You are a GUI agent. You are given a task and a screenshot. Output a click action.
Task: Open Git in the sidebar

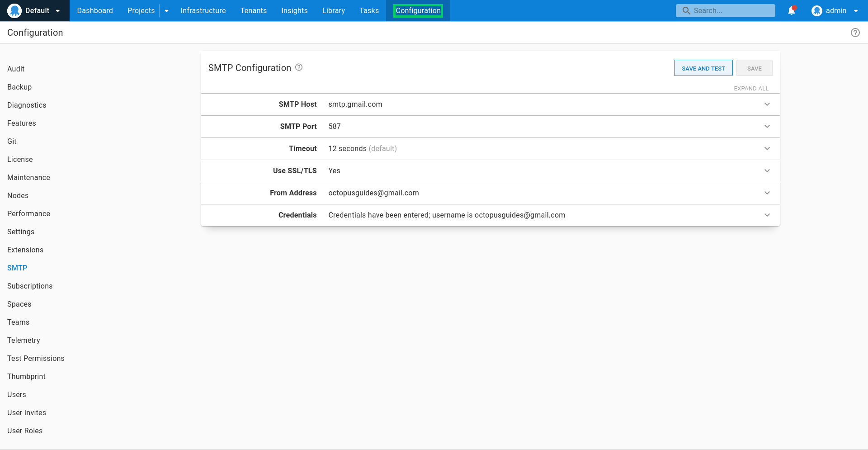pyautogui.click(x=12, y=141)
